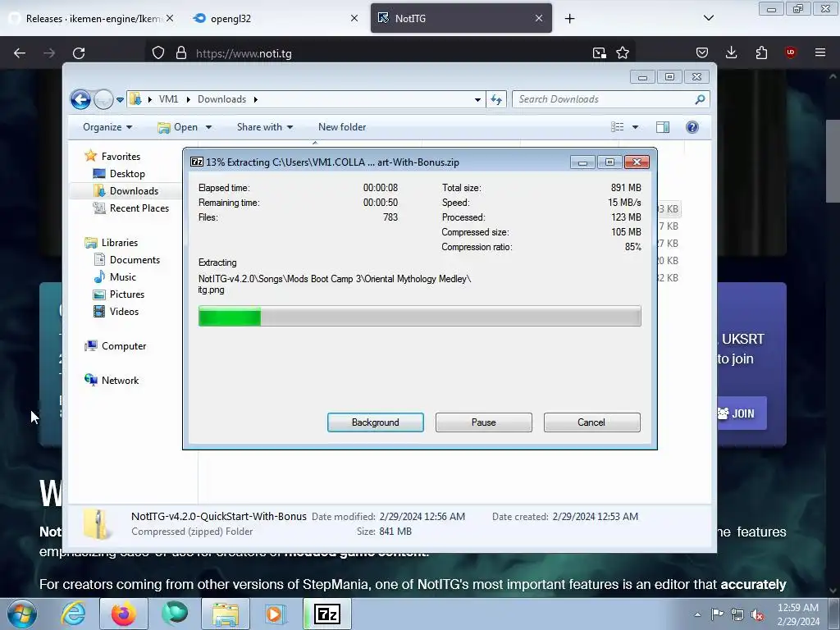The image size is (840, 630).
Task: Go back in Firefox
Action: (x=20, y=53)
